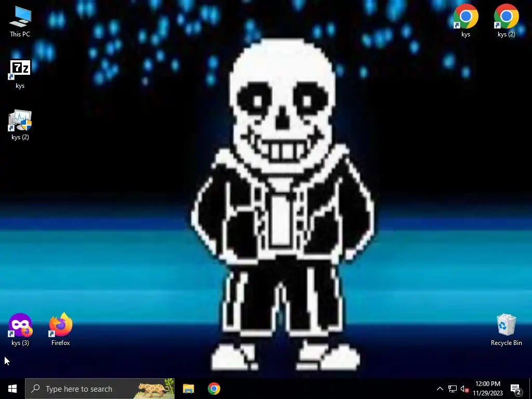Open the Windows Start menu

coord(12,389)
